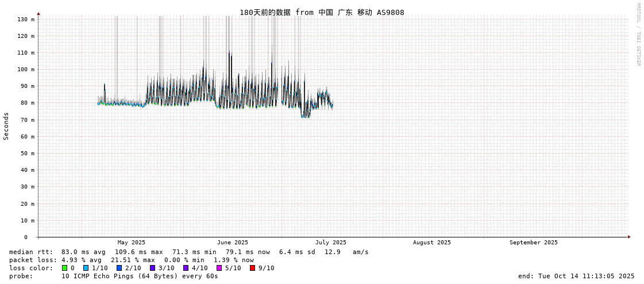Click the June 2025 axis label
Image resolution: width=644 pixels, height=284 pixels.
tap(233, 243)
